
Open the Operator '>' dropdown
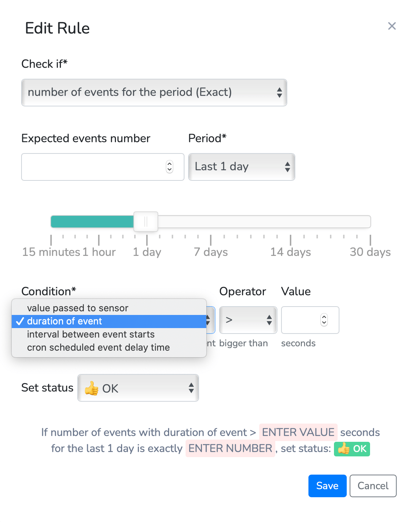click(248, 320)
